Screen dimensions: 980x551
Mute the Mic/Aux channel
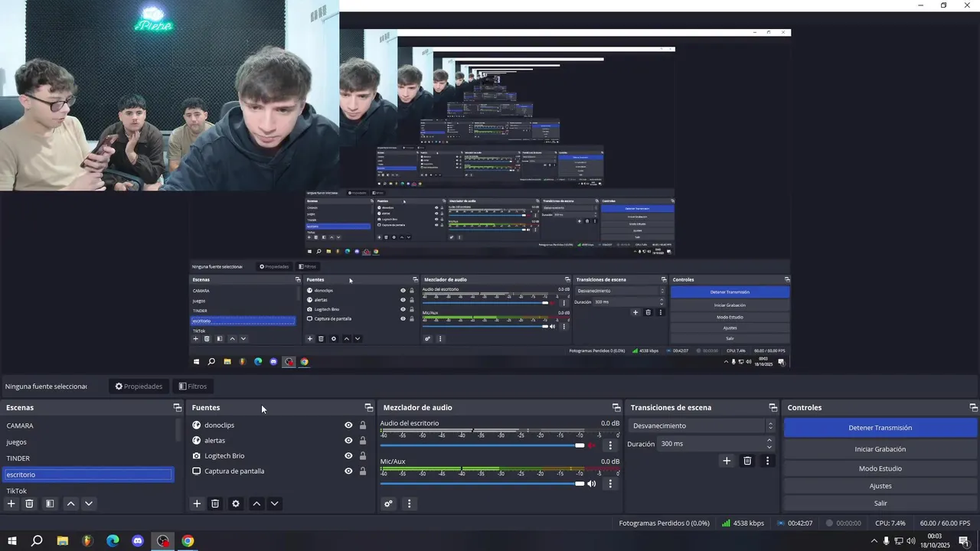[591, 484]
